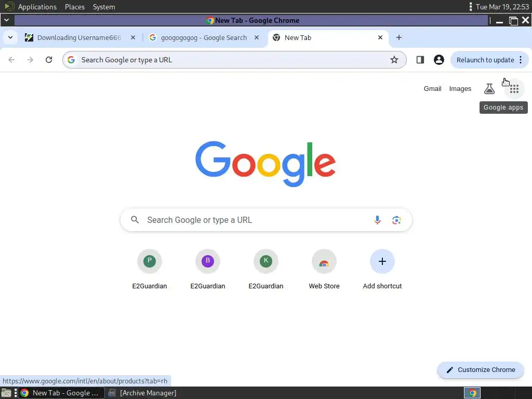Image resolution: width=532 pixels, height=399 pixels.
Task: Select the New Tab tab
Action: coord(328,37)
